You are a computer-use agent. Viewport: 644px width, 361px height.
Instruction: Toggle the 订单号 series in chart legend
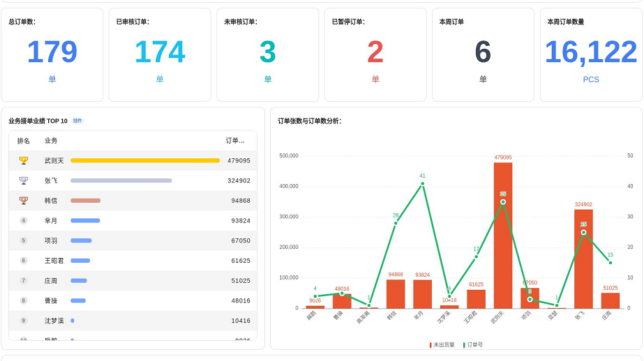pos(473,345)
